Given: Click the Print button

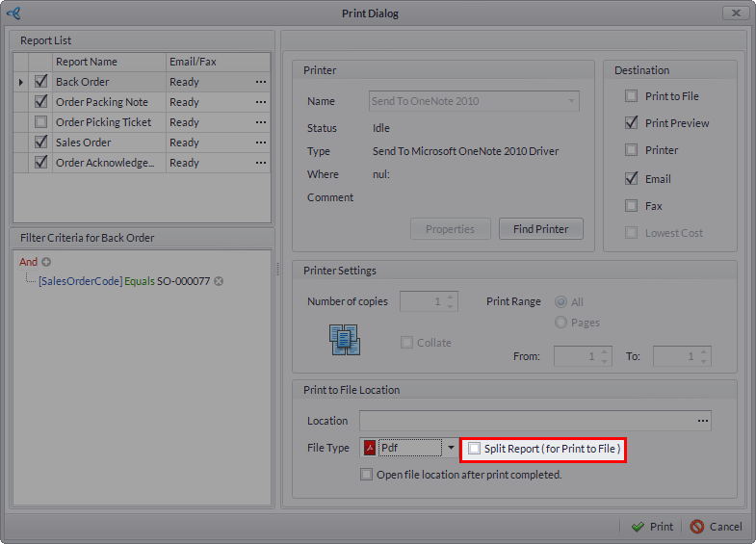Looking at the screenshot, I should tap(652, 527).
